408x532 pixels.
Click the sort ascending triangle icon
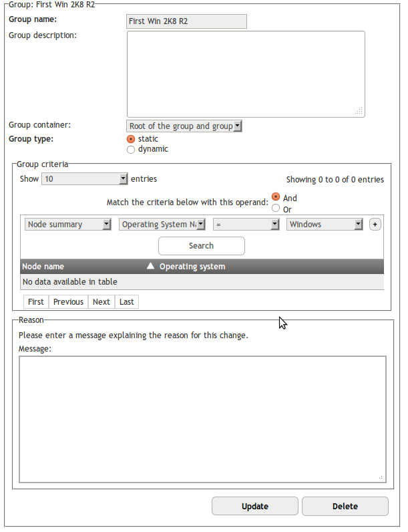150,266
